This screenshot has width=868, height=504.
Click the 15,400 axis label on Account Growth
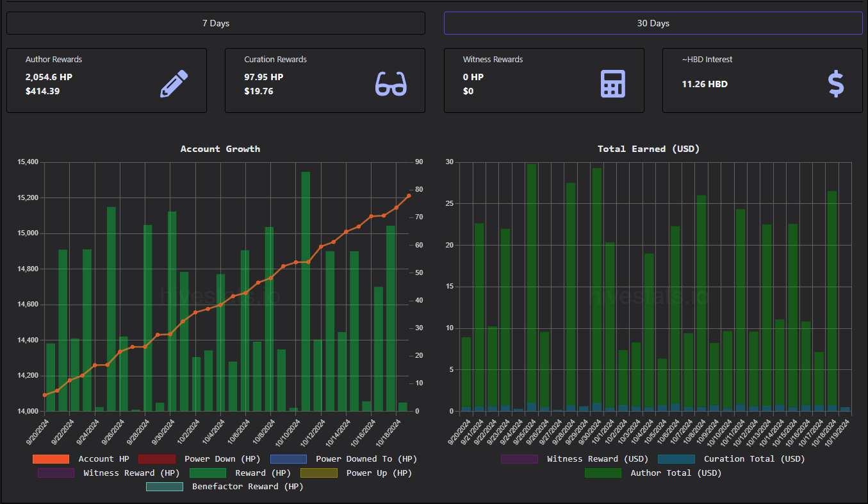pyautogui.click(x=28, y=162)
